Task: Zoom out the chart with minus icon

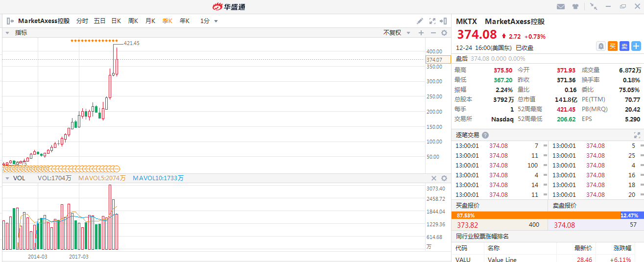Action: [433, 33]
